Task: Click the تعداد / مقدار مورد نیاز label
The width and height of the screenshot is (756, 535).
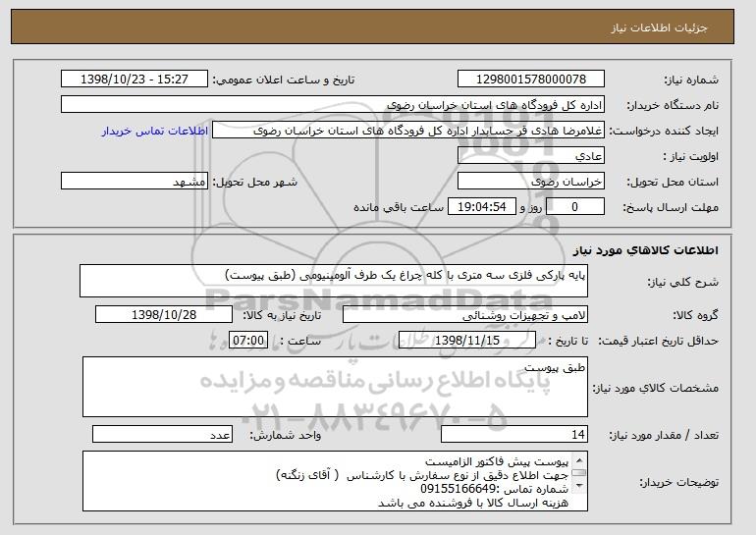Action: coord(664,435)
